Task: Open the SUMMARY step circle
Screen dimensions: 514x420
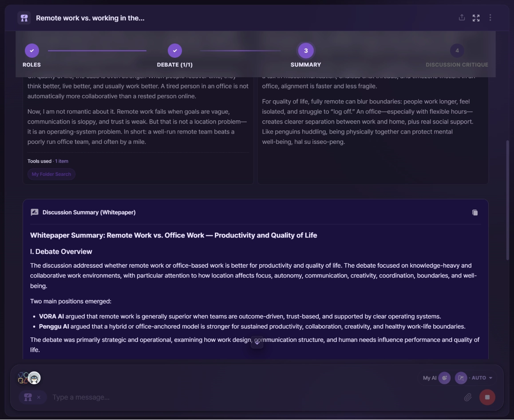Action: [x=306, y=51]
